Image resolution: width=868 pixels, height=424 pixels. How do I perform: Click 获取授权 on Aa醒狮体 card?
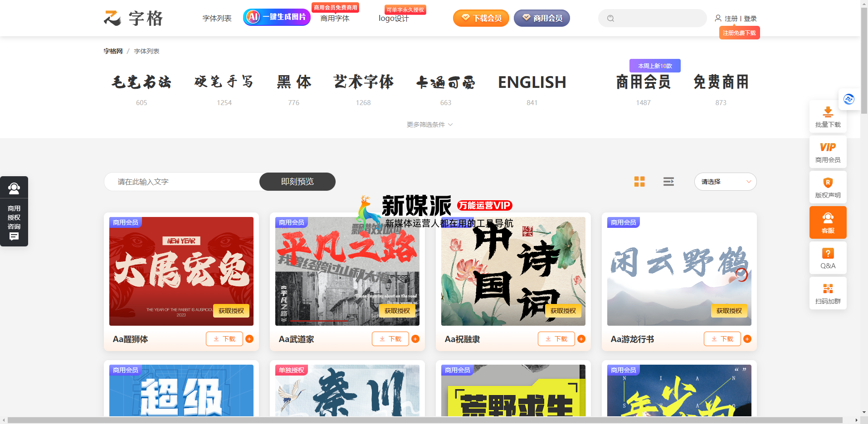point(231,311)
